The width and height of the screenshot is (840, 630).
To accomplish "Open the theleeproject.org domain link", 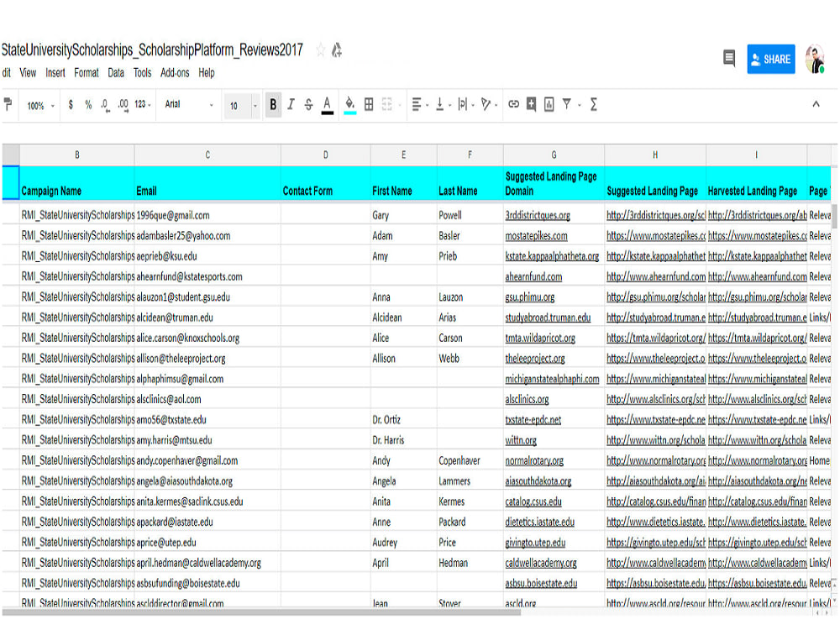I will tap(534, 359).
